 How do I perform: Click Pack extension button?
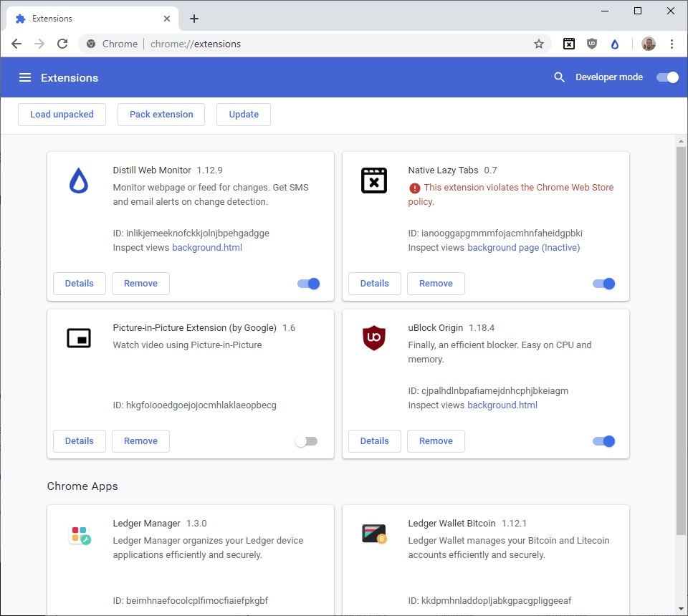pos(161,115)
